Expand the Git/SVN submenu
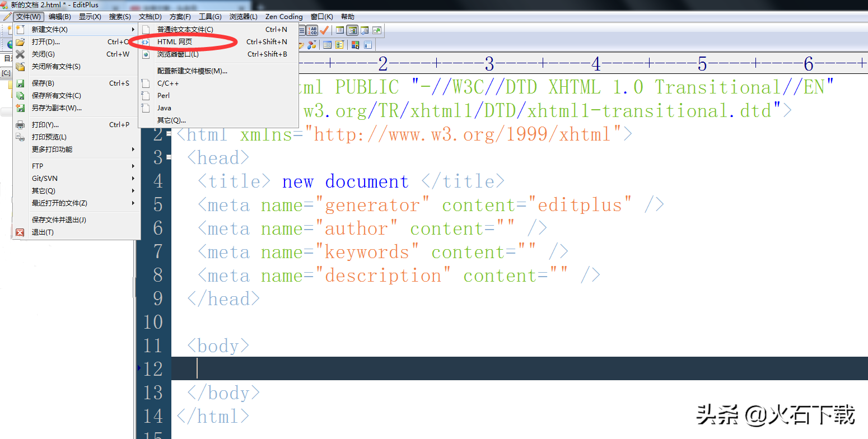The width and height of the screenshot is (868, 439). [76, 179]
